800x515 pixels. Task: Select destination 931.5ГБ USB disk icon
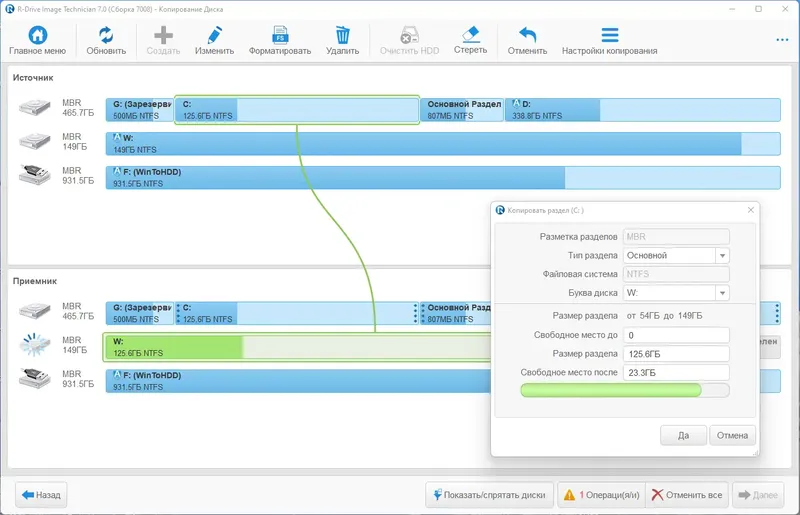click(35, 378)
